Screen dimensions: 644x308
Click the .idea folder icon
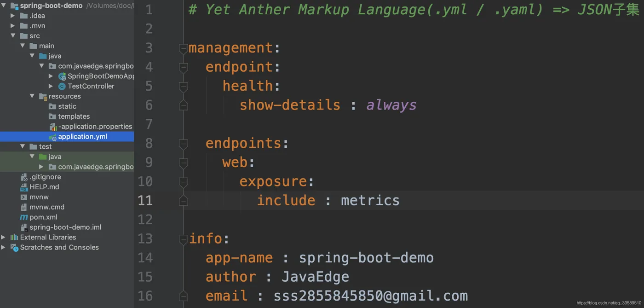coord(24,16)
